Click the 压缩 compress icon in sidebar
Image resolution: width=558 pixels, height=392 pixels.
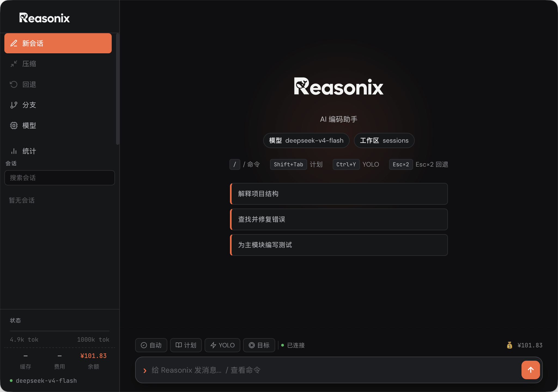(x=14, y=64)
